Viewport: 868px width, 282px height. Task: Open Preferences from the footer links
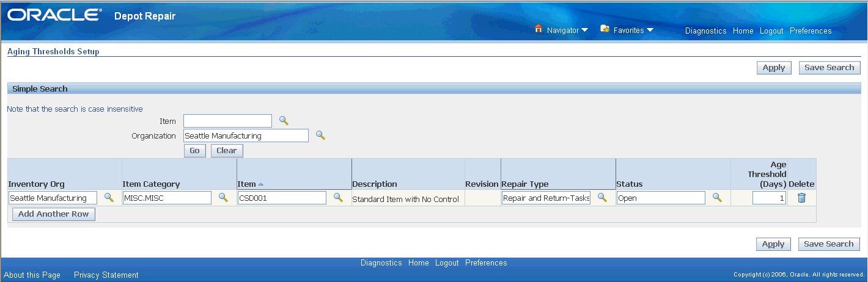point(486,263)
